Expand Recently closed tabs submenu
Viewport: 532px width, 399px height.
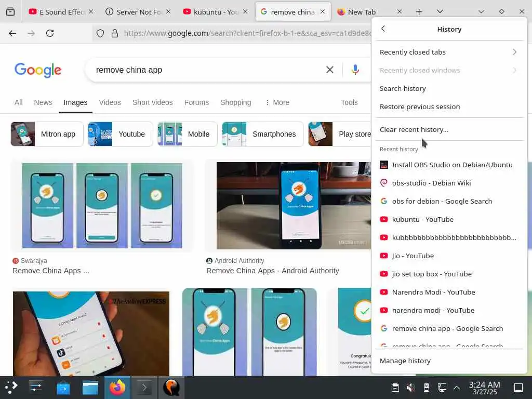[x=449, y=52]
